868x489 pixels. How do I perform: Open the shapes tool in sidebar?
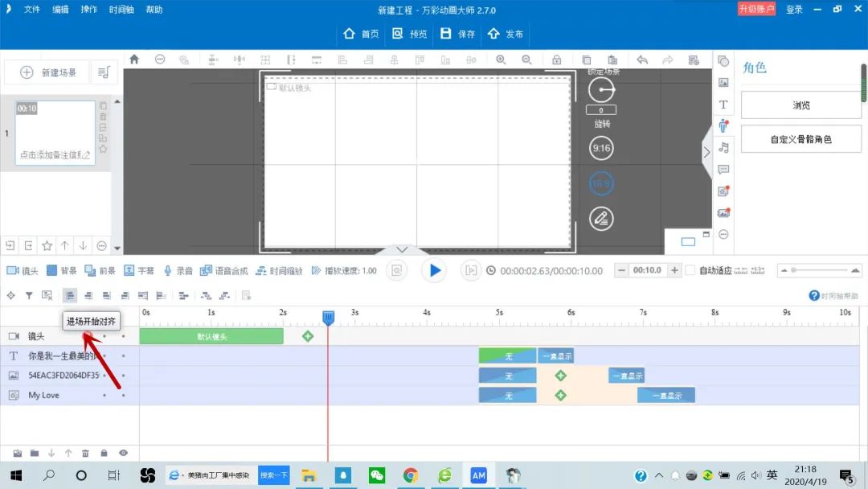point(723,61)
